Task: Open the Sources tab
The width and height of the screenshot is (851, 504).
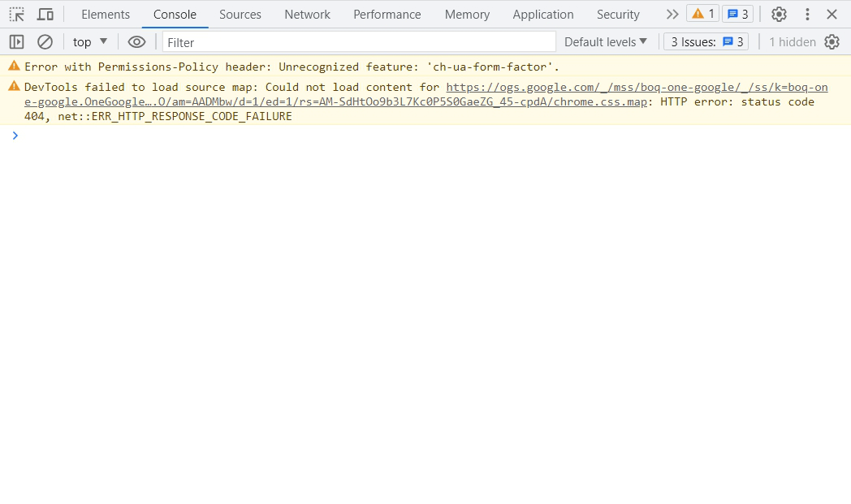Action: 240,15
